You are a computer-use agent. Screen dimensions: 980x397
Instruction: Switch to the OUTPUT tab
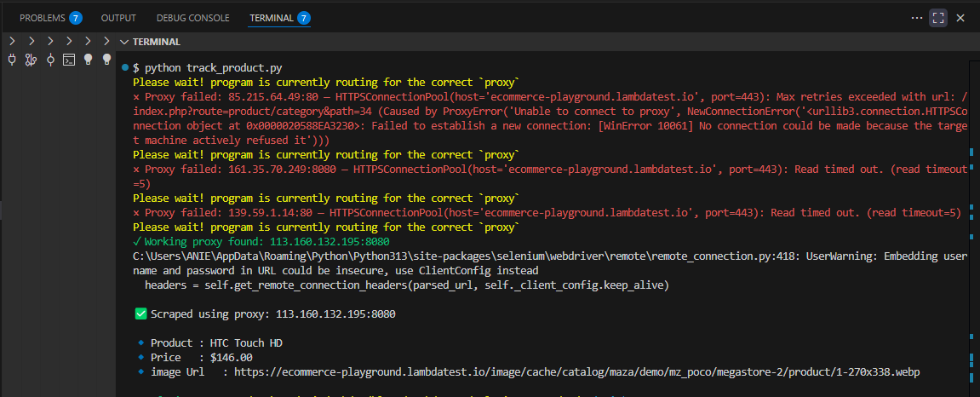click(x=118, y=18)
